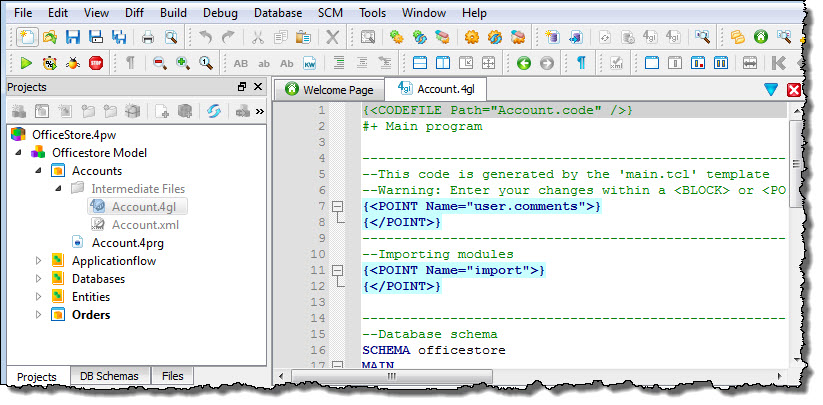Viewport: 823px width, 405px height.
Task: Click the Debug bug icon
Action: [73, 63]
